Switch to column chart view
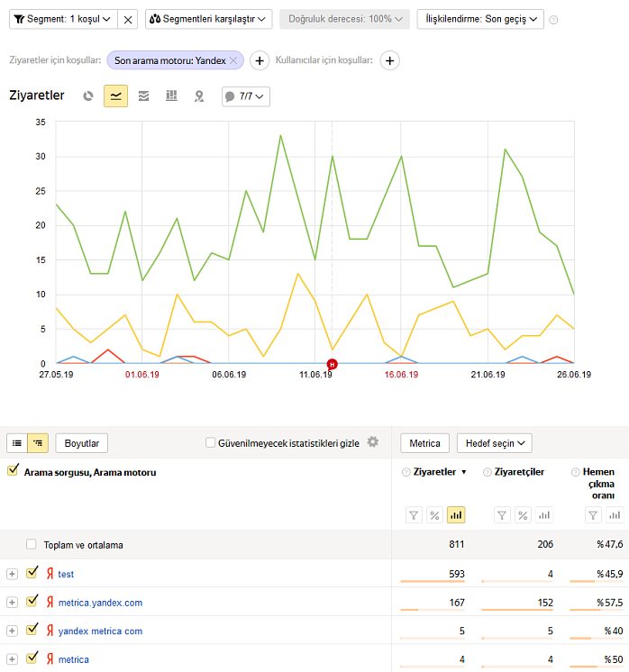 171,96
